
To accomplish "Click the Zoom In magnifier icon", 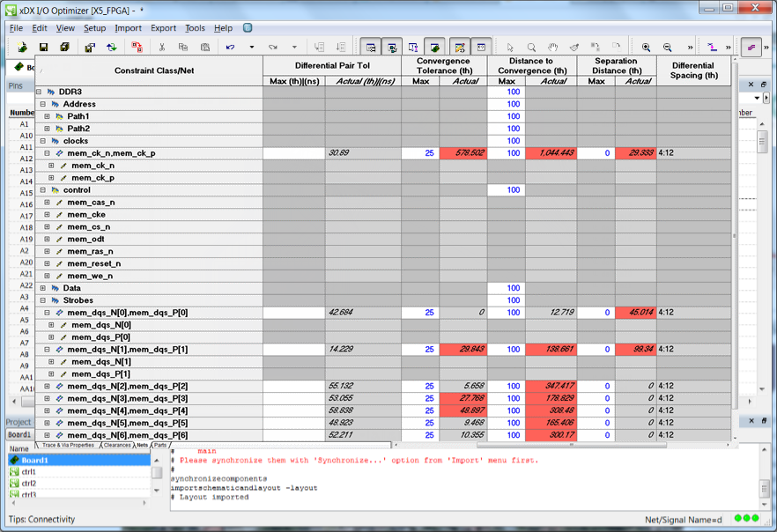I will point(647,47).
